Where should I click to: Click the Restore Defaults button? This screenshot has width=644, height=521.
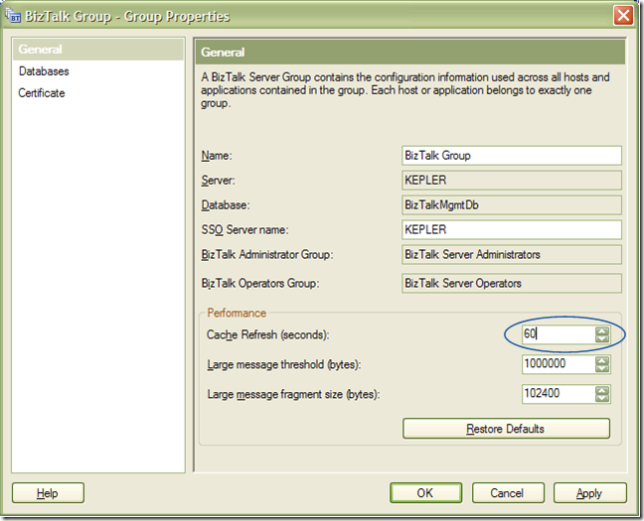(x=506, y=429)
